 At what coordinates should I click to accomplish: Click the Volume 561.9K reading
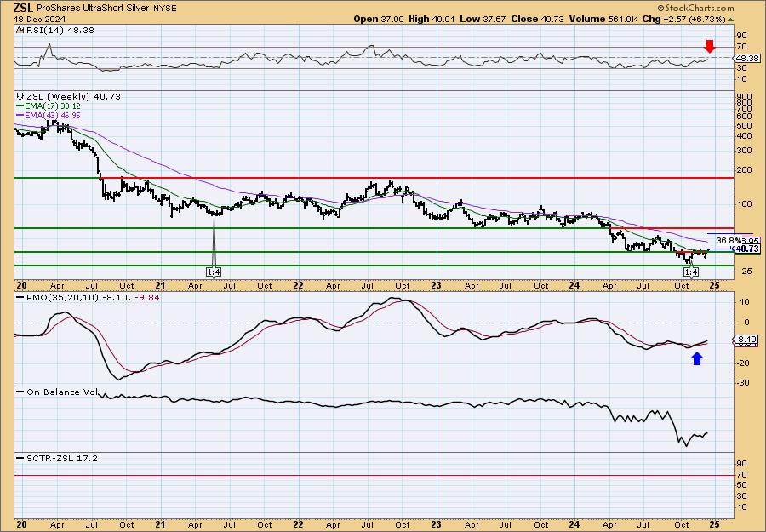[x=603, y=19]
